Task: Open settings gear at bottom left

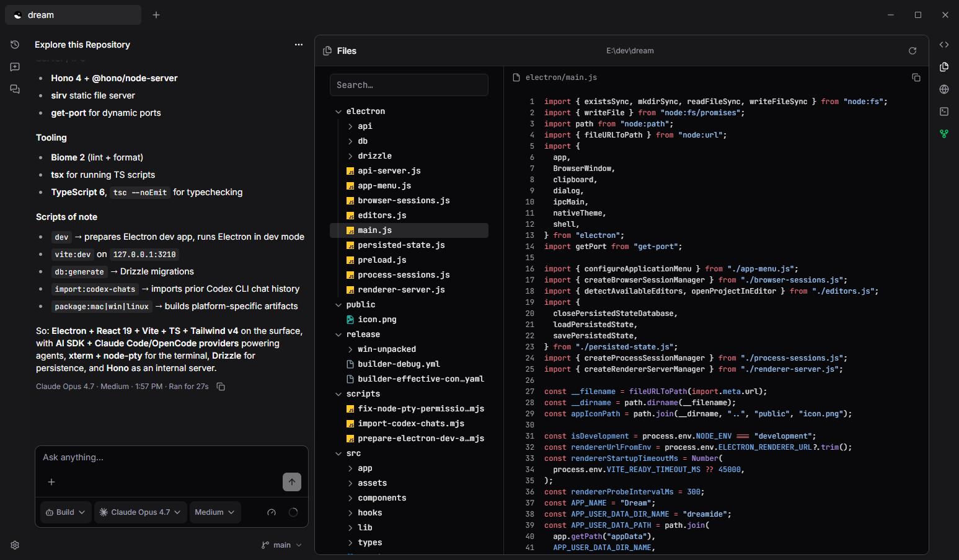Action: (15, 545)
